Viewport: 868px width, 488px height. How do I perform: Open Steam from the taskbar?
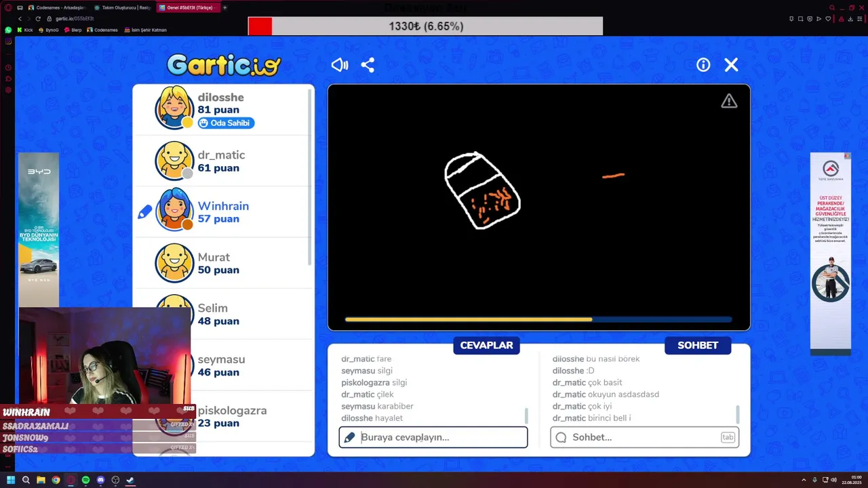point(130,480)
